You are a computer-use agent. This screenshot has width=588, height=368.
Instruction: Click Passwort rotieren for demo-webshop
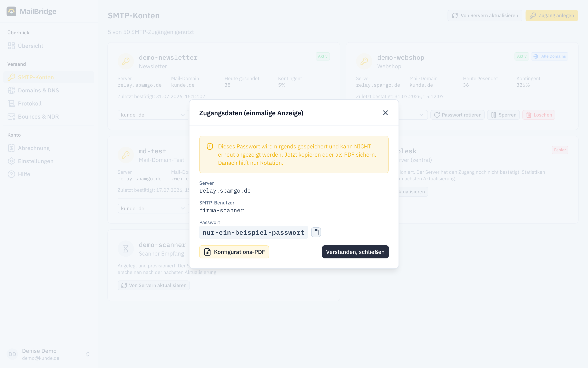coord(457,115)
